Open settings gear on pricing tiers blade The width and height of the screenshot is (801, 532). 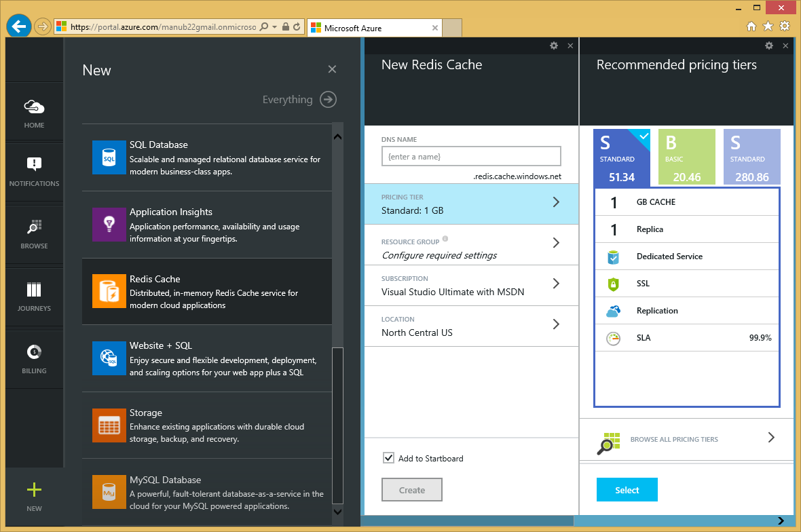(769, 45)
